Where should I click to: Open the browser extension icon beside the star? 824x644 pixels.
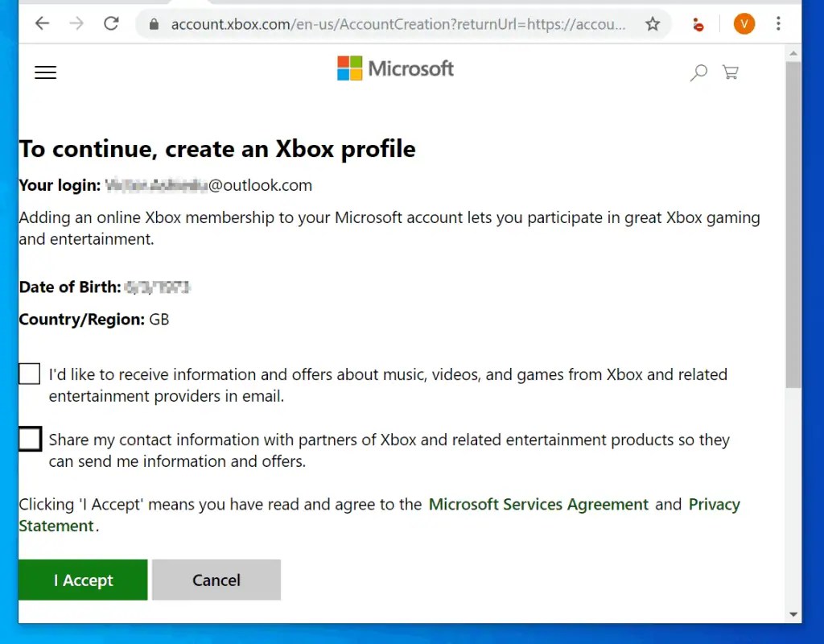tap(697, 23)
